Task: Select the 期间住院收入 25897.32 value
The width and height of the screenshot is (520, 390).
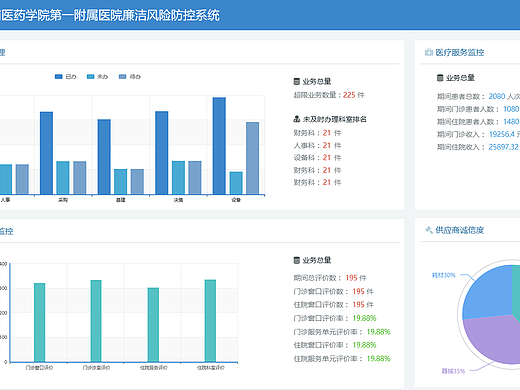Action: 504,147
